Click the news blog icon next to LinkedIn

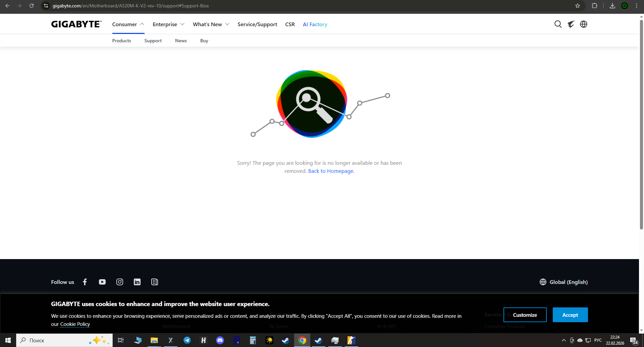click(x=155, y=282)
